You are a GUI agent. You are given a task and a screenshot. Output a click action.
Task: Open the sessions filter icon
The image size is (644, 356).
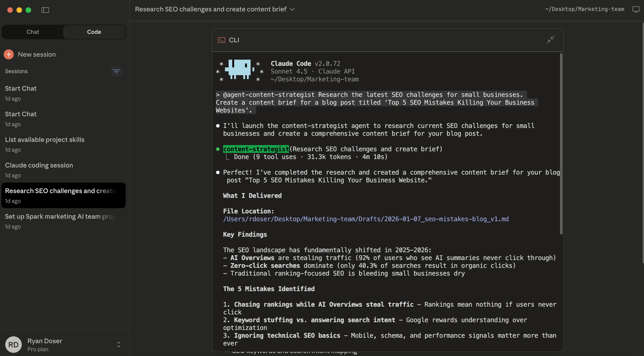(116, 71)
